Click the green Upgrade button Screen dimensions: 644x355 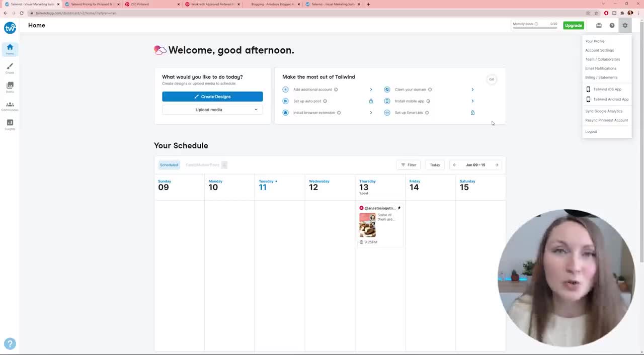574,25
